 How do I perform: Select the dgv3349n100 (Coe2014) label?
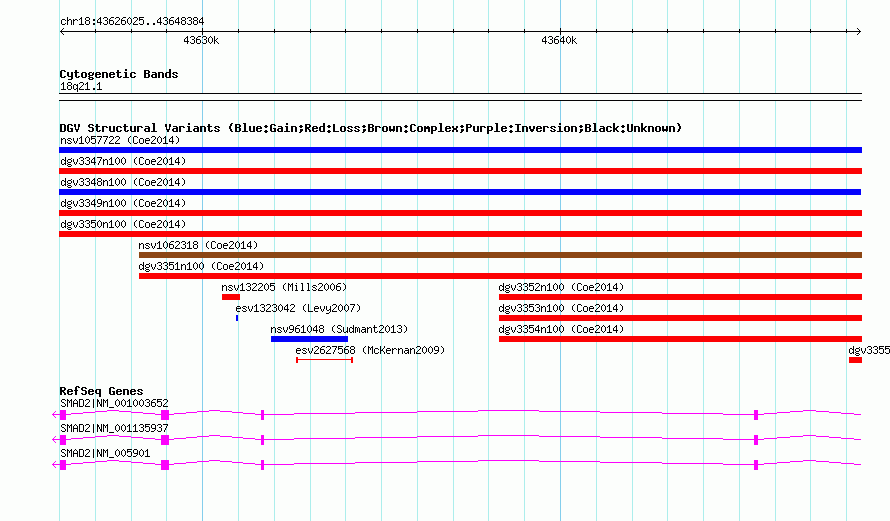pyautogui.click(x=123, y=203)
